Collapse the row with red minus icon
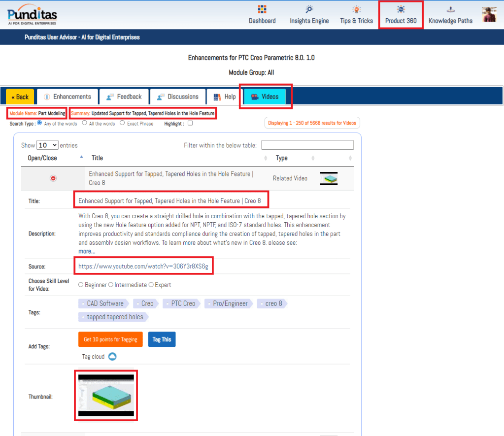The image size is (504, 436). (x=53, y=178)
